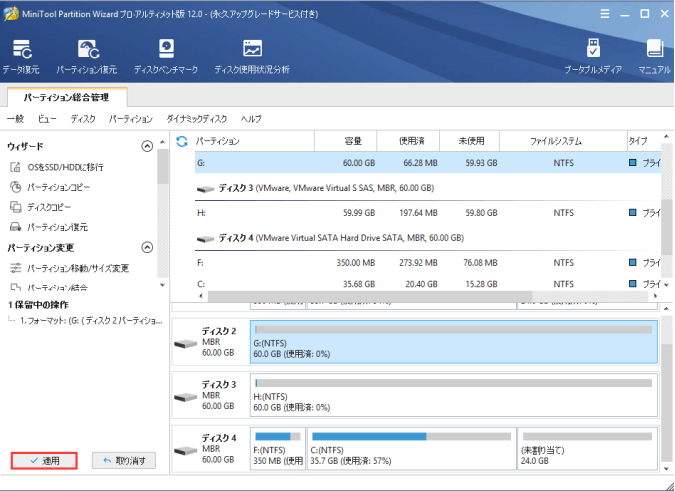Undo last operation with 取り消す button
Image resolution: width=675 pixels, height=491 pixels.
124,460
